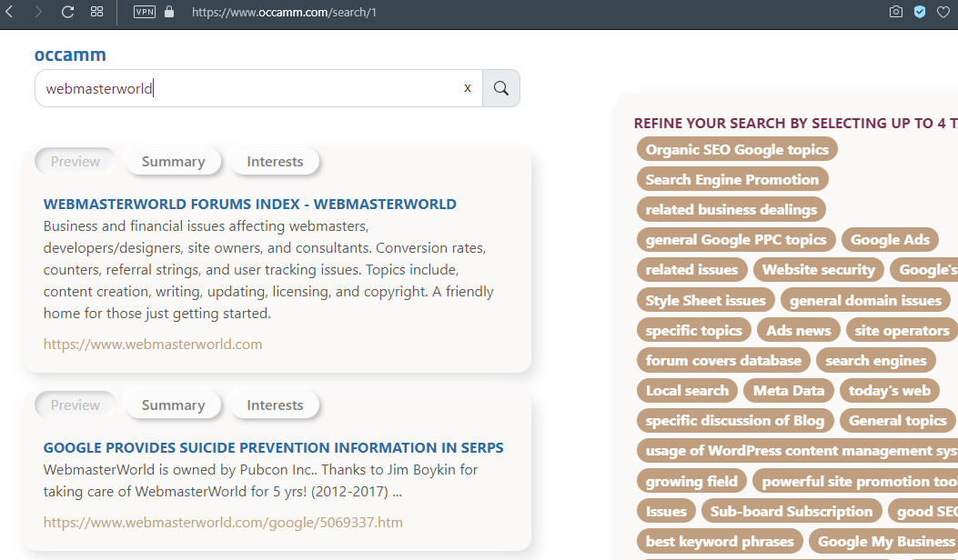Click the padlock site security icon
Viewport: 958px width, 560px height.
(x=169, y=12)
